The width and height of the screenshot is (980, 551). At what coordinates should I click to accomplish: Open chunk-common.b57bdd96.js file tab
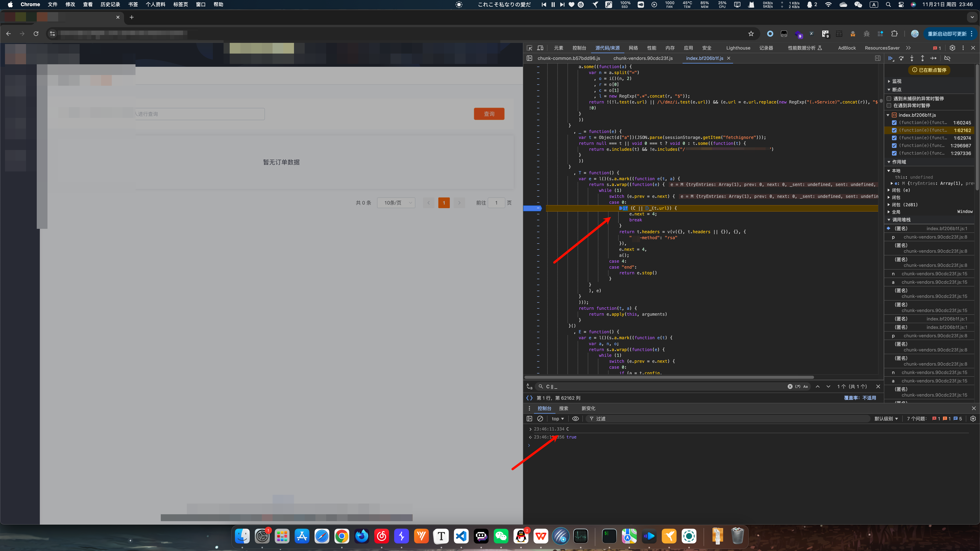569,58
